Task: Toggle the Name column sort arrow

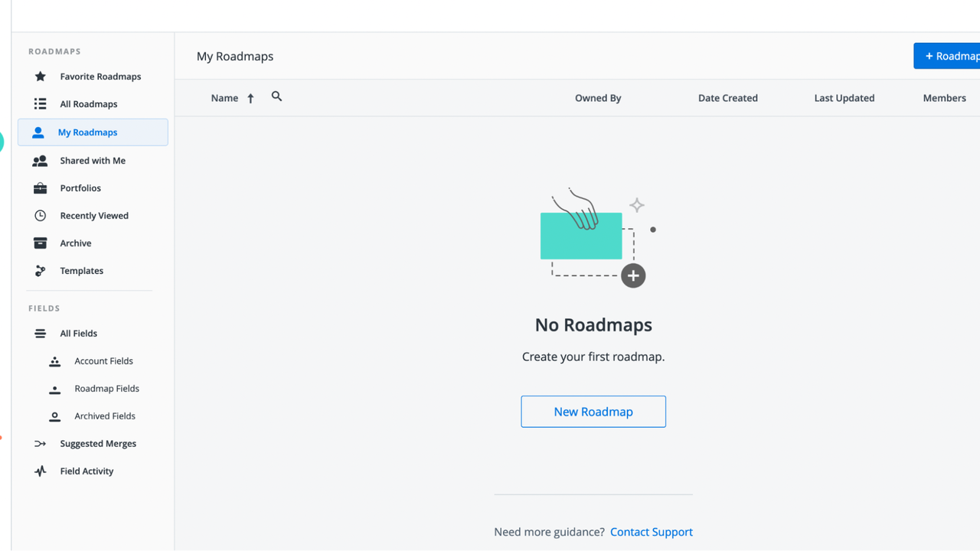Action: pos(250,97)
